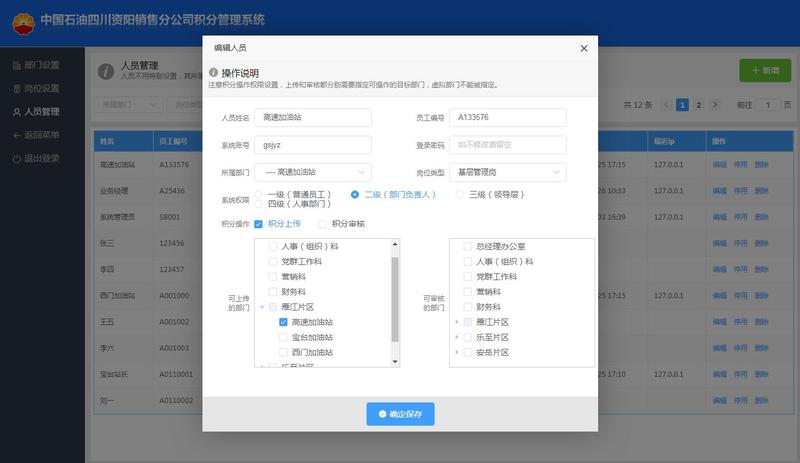Expand 乐至片区 in review departments tree
The width and height of the screenshot is (800, 463).
click(x=457, y=337)
